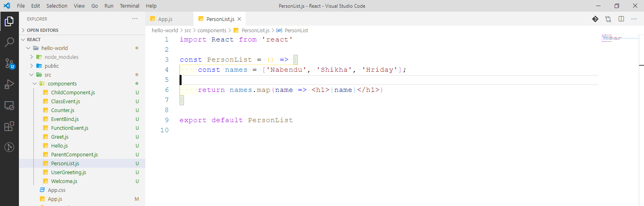Close the PersonList.js editor tab

239,19
